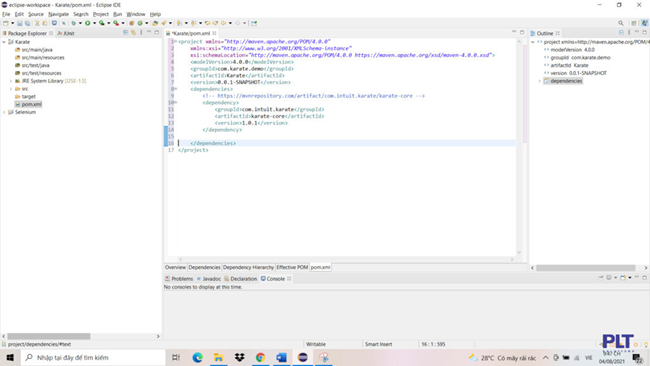The image size is (650, 366).
Task: Open the Run menu
Action: [x=117, y=14]
